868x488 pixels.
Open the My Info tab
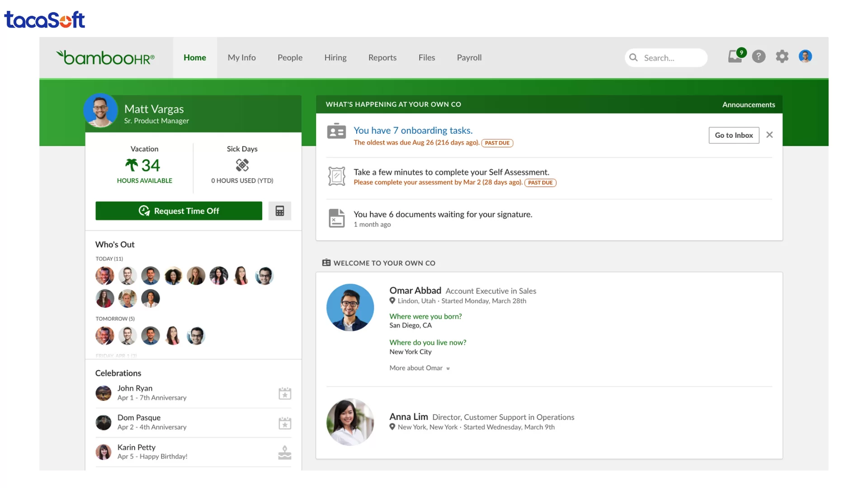pos(241,58)
